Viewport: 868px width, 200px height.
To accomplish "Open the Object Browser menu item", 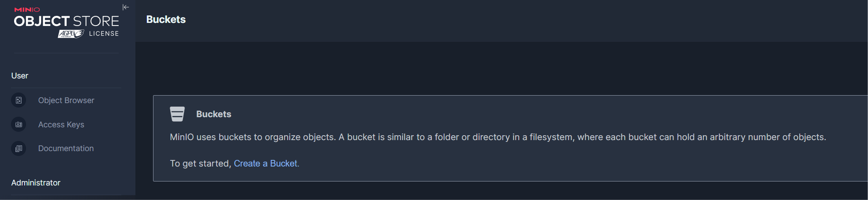I will coord(66,100).
